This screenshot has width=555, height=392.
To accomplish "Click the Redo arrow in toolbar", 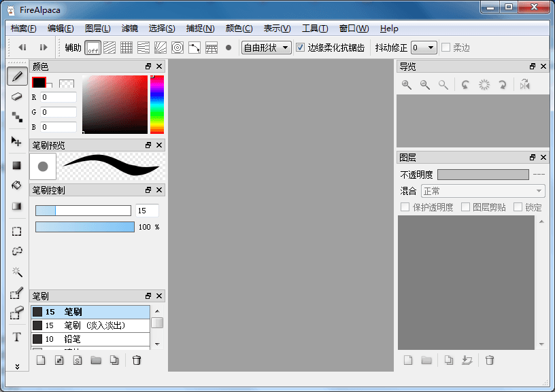I will 43,47.
